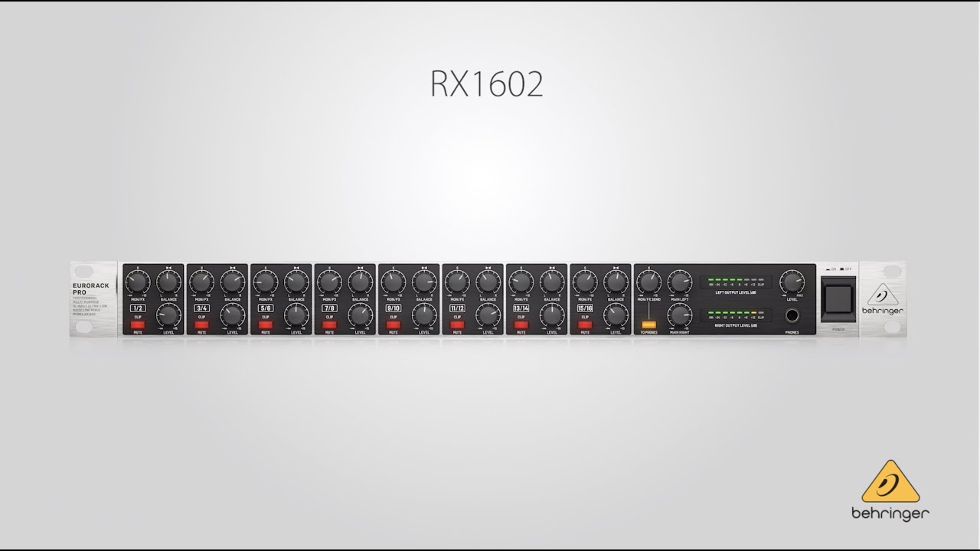Click channel 13/14 LEVEL knob
This screenshot has height=551, width=980.
coord(552,315)
